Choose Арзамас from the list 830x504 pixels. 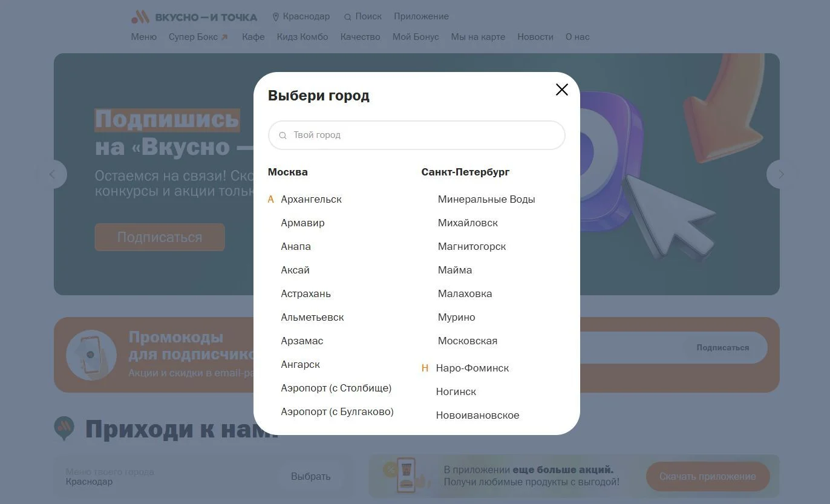[x=302, y=341]
